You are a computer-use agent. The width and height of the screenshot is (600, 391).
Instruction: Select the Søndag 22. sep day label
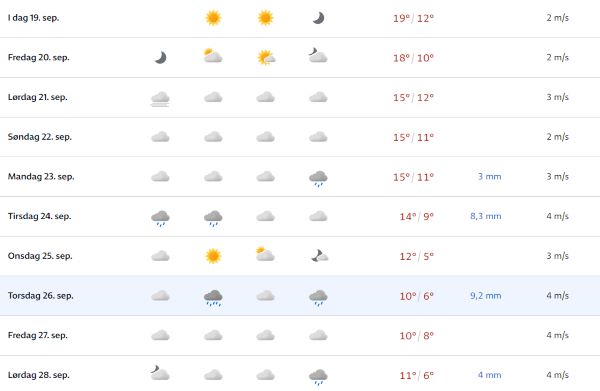pos(40,137)
